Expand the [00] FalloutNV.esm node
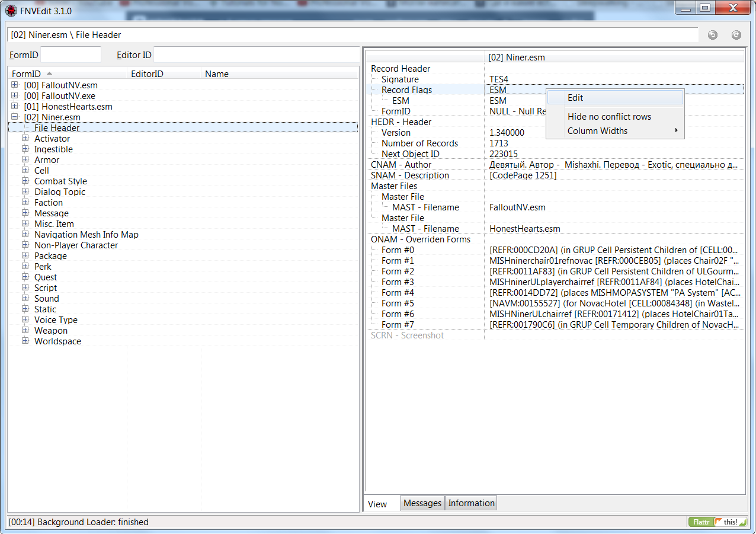 tap(15, 85)
